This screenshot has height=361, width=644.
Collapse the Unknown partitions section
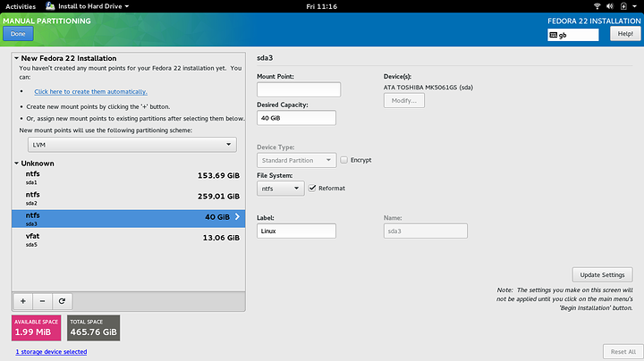[x=17, y=164]
